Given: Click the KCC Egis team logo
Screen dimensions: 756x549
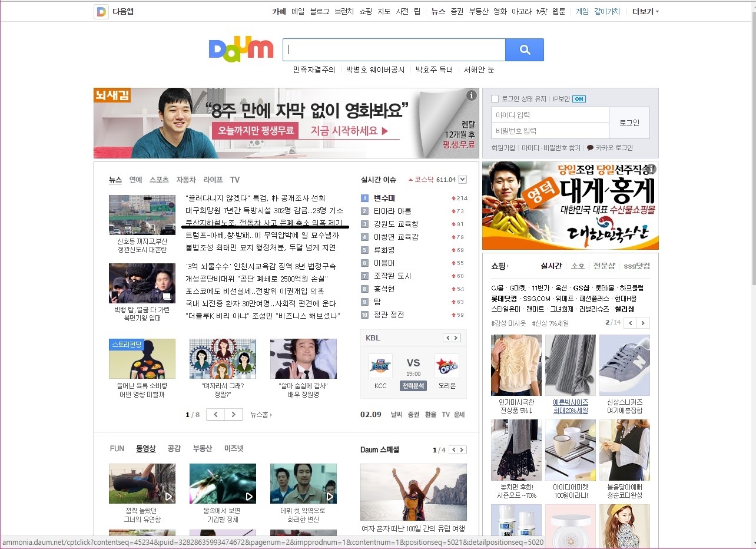Looking at the screenshot, I should [380, 366].
